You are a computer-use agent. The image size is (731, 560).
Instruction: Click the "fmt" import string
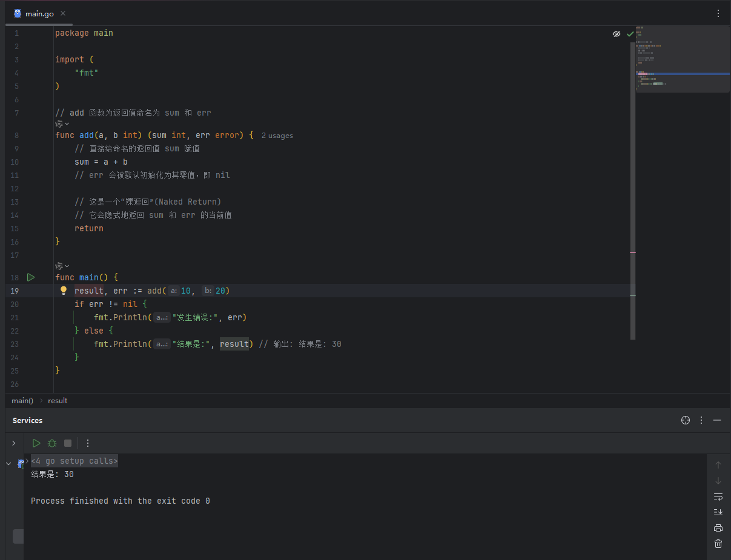point(87,73)
